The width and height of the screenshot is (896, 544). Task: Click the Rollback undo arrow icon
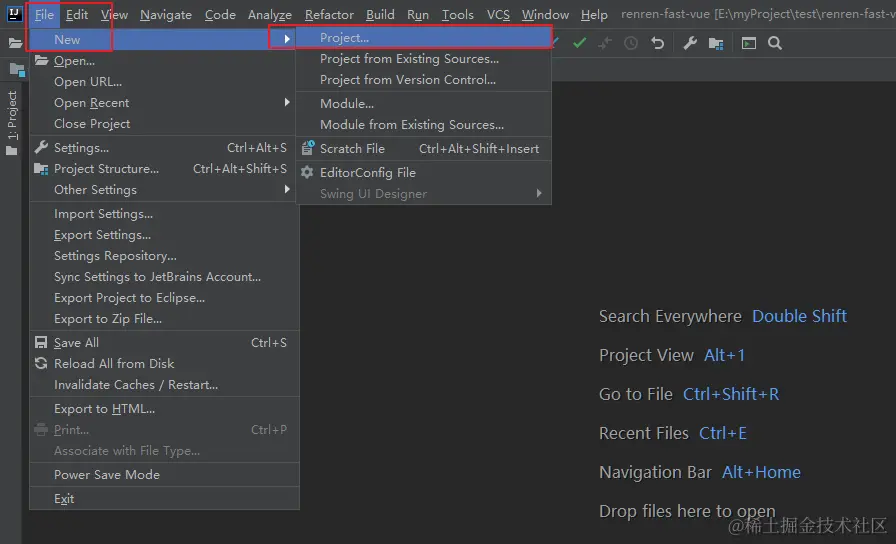click(658, 43)
